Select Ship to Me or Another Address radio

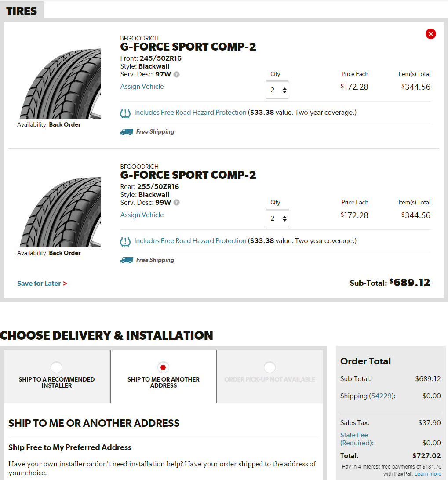pos(163,367)
